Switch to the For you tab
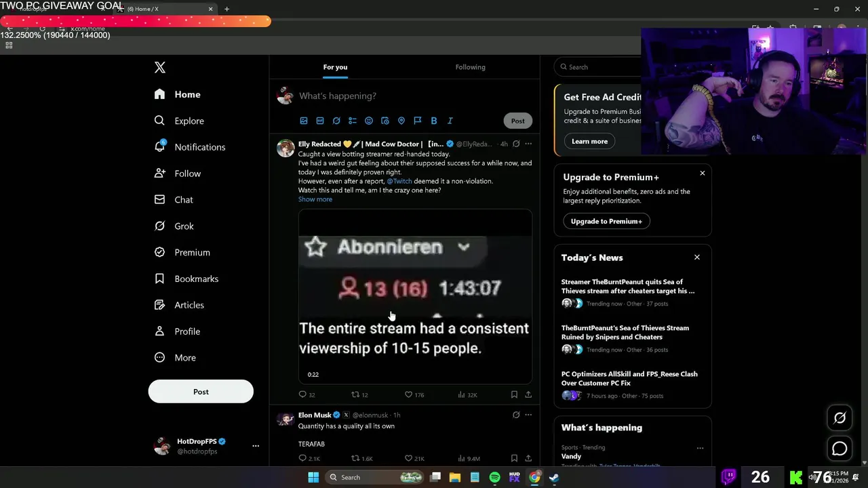 tap(335, 67)
